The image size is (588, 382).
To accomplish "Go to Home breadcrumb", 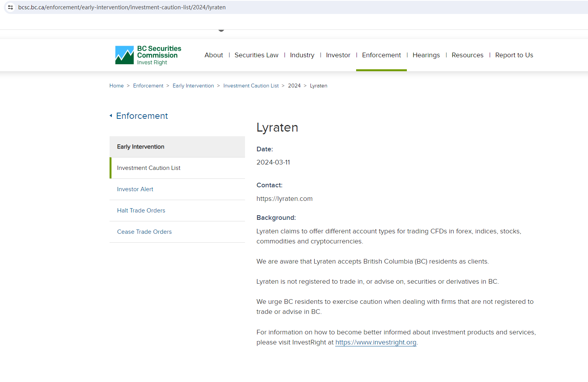I will [117, 86].
